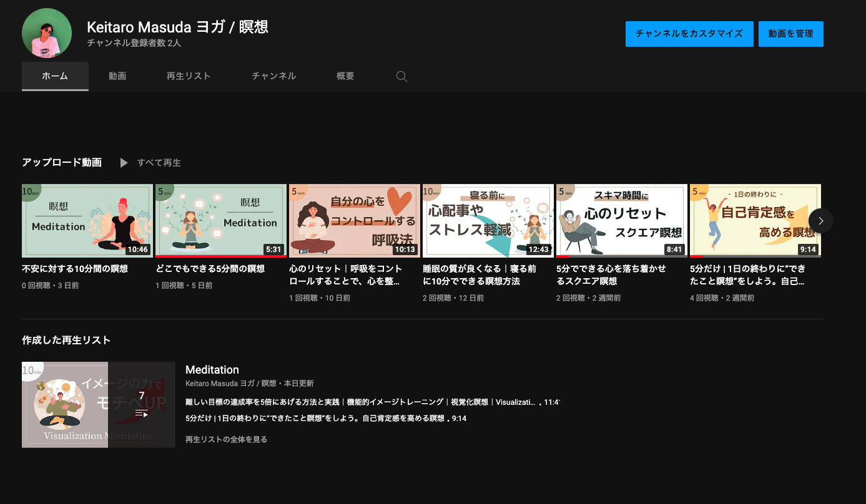Click the すべて再生 link
The image size is (866, 504).
coord(159,163)
